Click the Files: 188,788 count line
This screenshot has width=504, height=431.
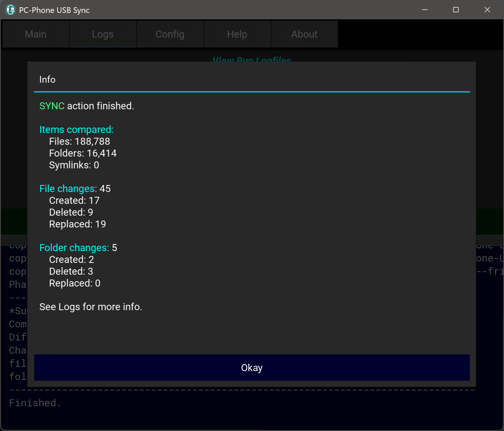(x=80, y=142)
